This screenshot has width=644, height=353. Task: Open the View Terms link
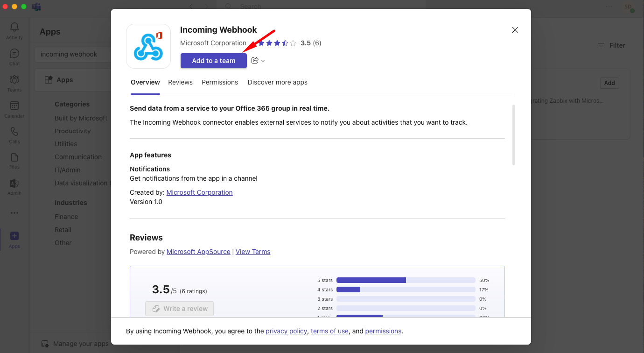tap(253, 252)
